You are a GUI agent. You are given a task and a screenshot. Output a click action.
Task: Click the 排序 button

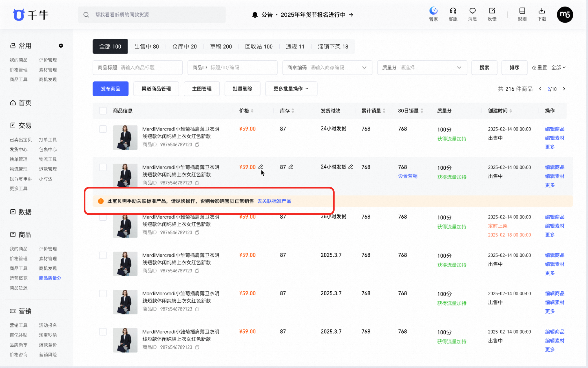click(x=514, y=68)
